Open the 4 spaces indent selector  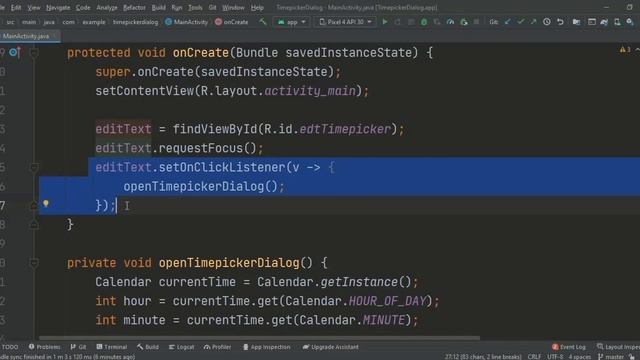click(580, 357)
